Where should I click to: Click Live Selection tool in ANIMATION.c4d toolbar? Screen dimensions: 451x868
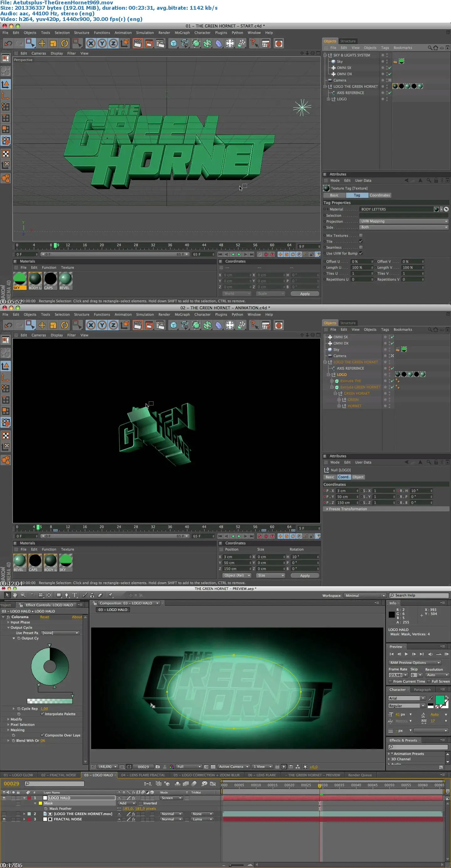click(30, 325)
